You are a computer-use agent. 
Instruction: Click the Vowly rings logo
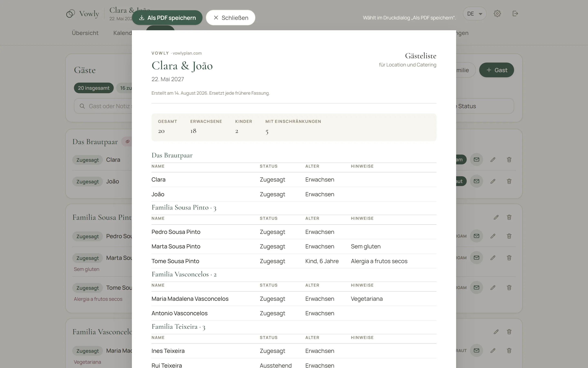click(70, 14)
